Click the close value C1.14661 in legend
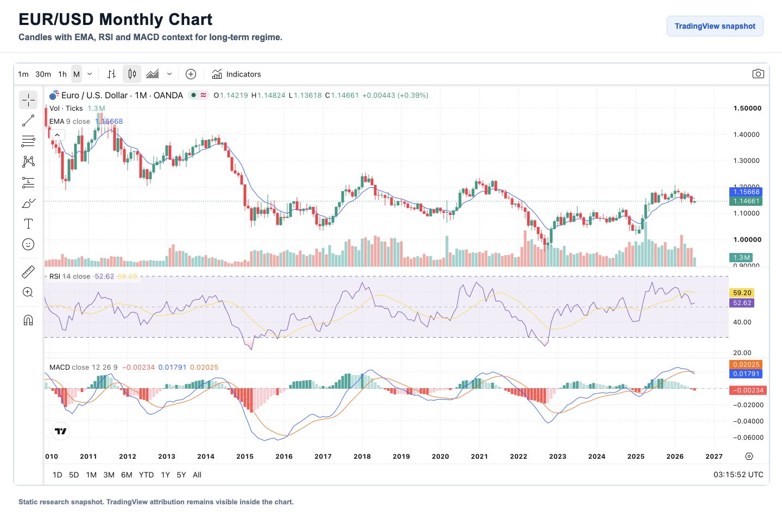This screenshot has height=532, width=782. coord(342,95)
